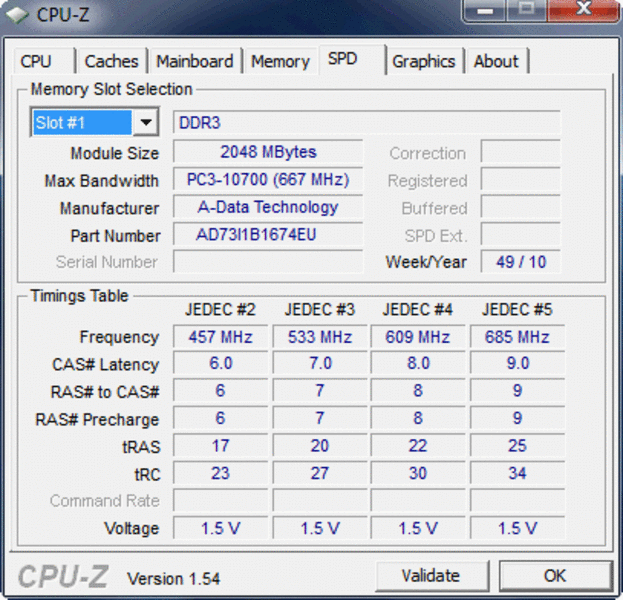623x600 pixels.
Task: Select the 457 MHz frequency cell
Action: pos(221,337)
